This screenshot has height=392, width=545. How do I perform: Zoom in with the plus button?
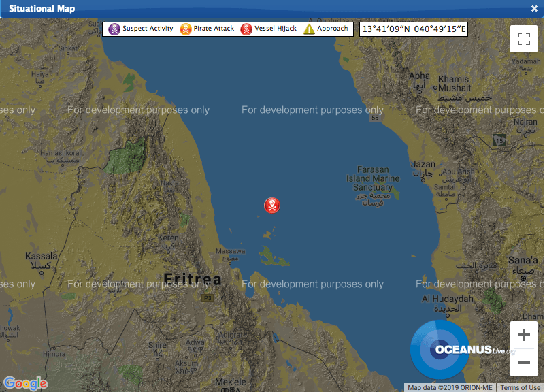523,335
